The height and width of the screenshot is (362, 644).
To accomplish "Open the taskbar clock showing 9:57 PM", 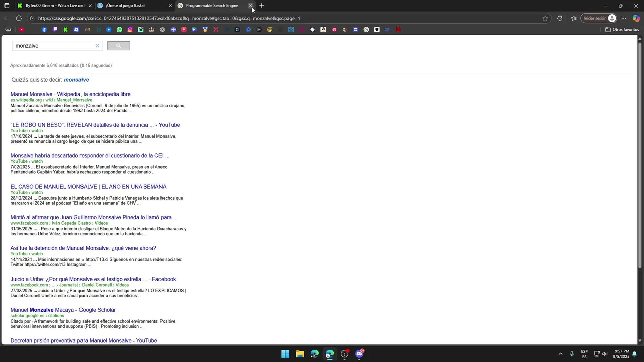I will [621, 354].
